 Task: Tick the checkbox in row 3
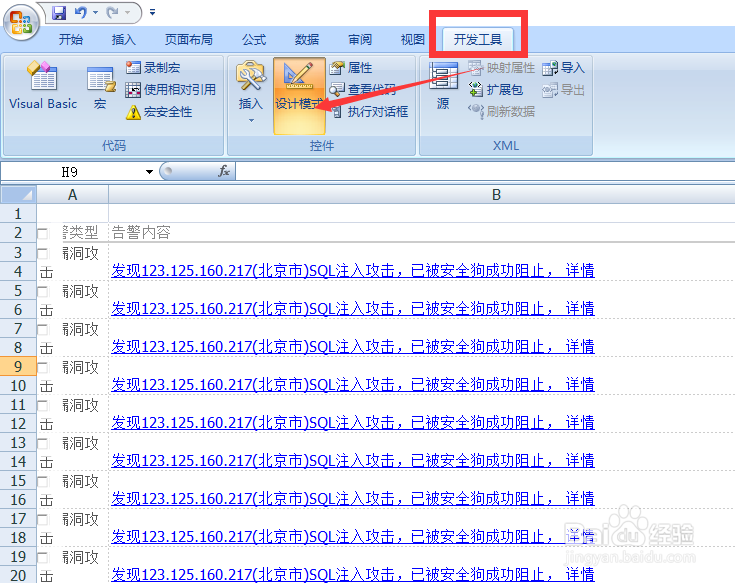(x=43, y=254)
